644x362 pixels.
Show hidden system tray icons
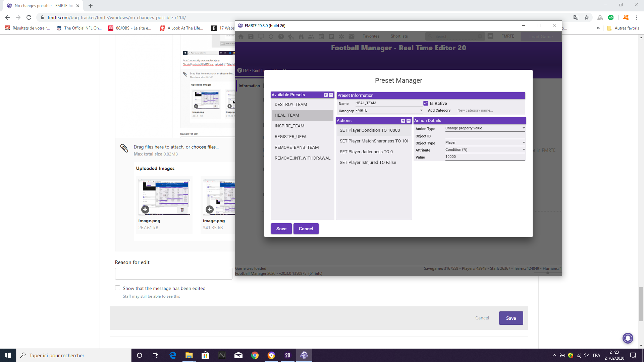point(554,355)
